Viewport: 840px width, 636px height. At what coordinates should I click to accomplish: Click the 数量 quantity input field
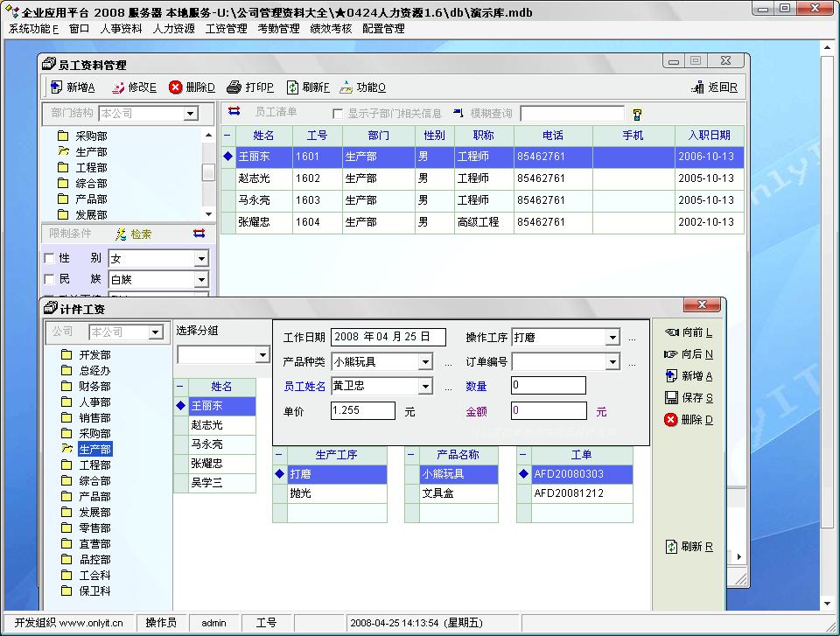click(x=548, y=386)
